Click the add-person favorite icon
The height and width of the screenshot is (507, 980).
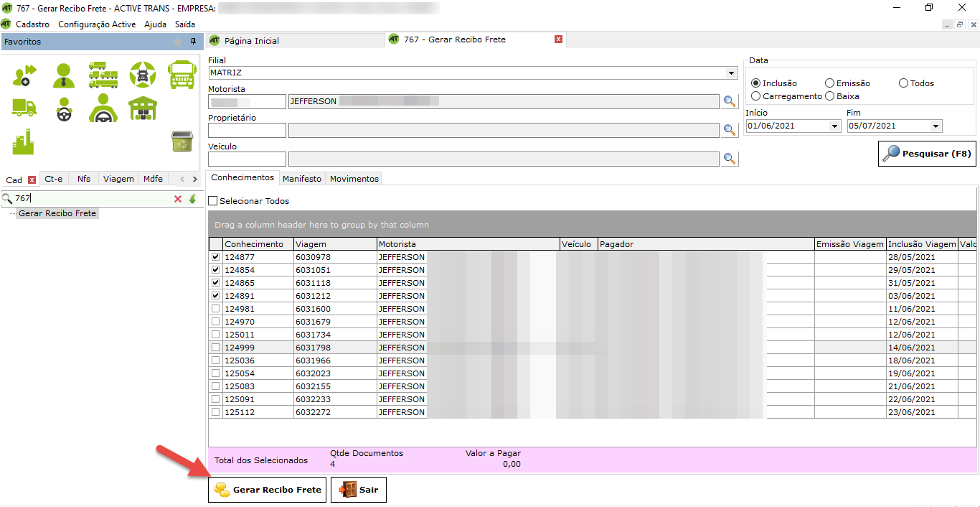[24, 74]
